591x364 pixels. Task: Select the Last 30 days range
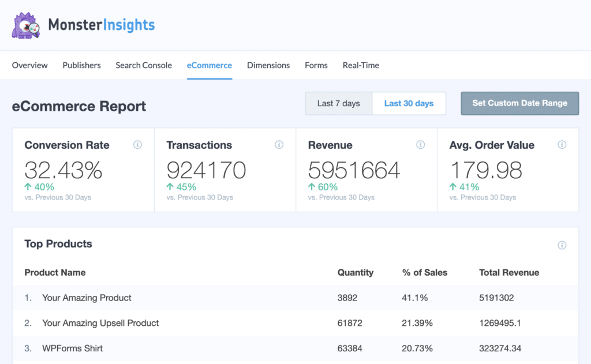point(409,103)
